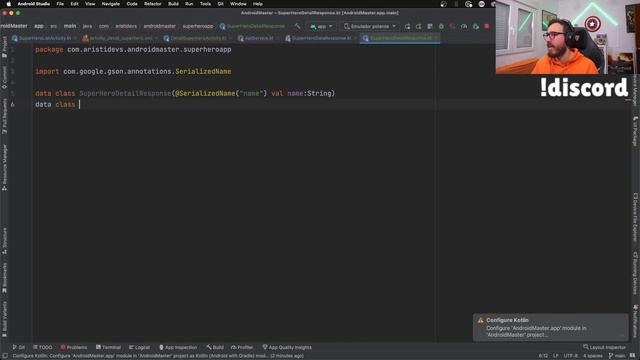The height and width of the screenshot is (360, 640).
Task: Open the app run configuration dropdown
Action: point(321,27)
